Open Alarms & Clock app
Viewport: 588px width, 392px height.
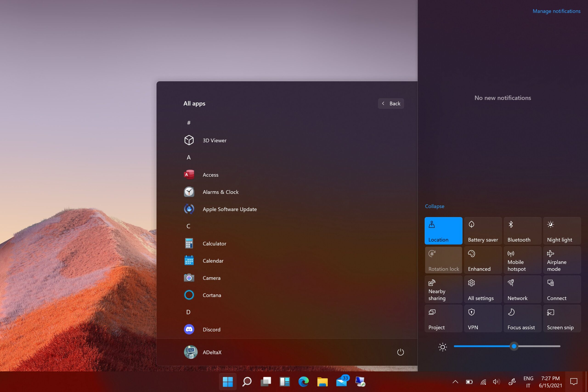(221, 192)
